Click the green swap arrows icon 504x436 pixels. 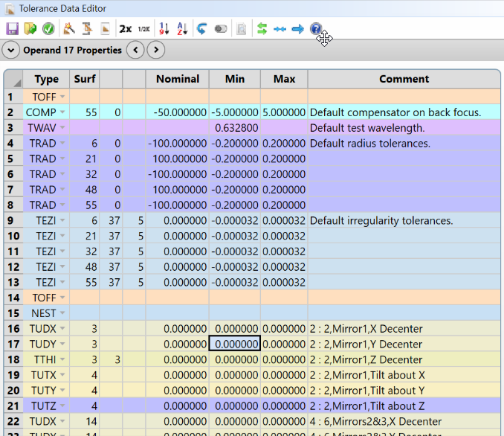[262, 29]
